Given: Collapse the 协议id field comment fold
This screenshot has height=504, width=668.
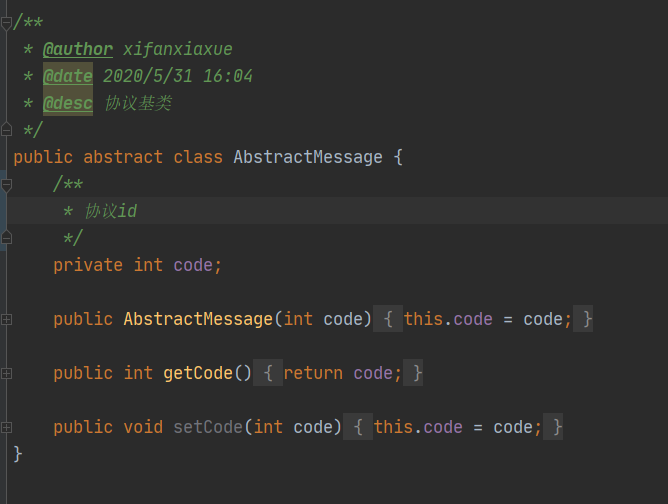Looking at the screenshot, I should coord(7,185).
